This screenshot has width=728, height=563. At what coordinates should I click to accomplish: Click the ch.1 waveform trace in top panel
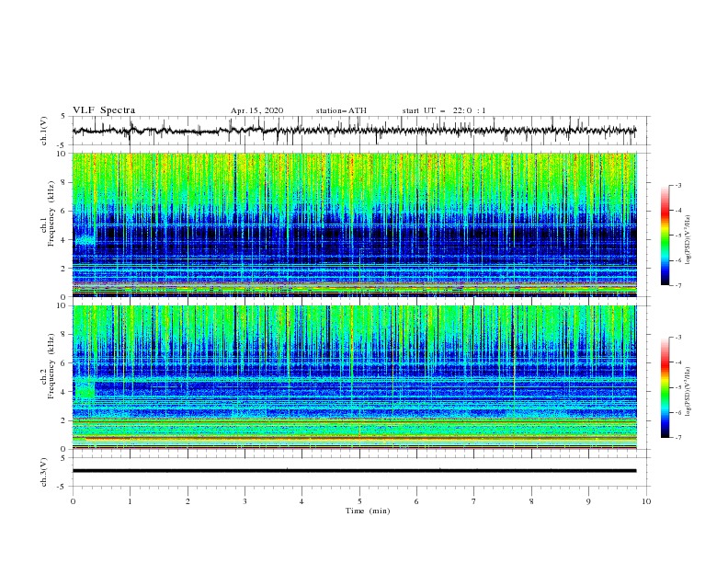click(354, 131)
